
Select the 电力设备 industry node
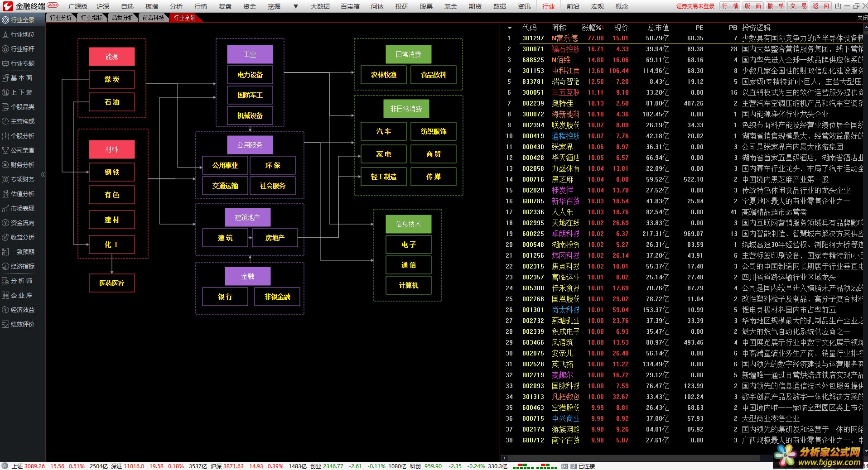pyautogui.click(x=250, y=75)
